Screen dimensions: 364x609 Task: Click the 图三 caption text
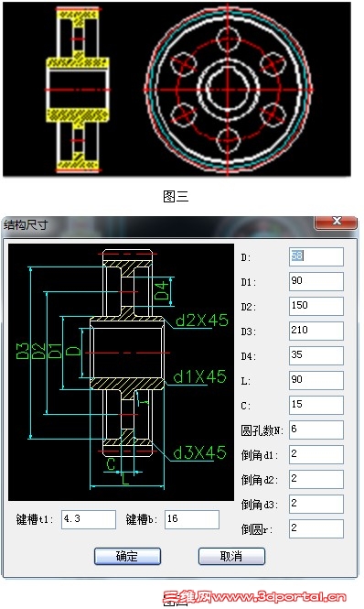(176, 197)
